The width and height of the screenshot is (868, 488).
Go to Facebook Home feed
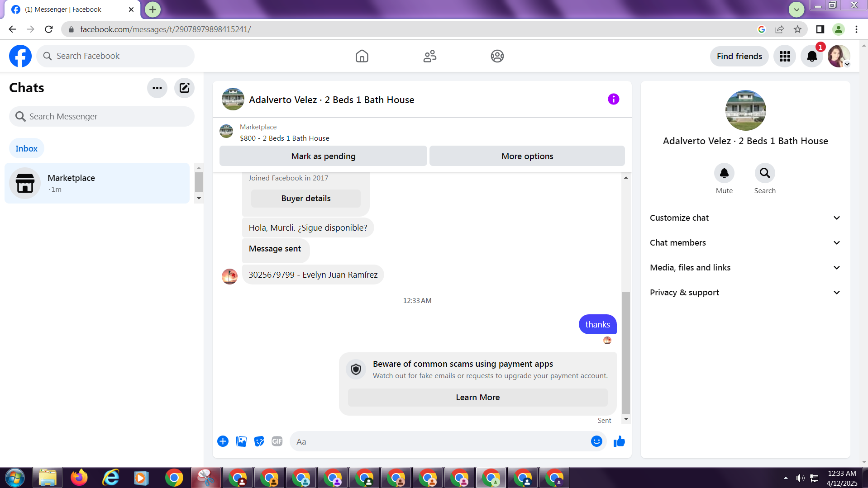coord(362,56)
